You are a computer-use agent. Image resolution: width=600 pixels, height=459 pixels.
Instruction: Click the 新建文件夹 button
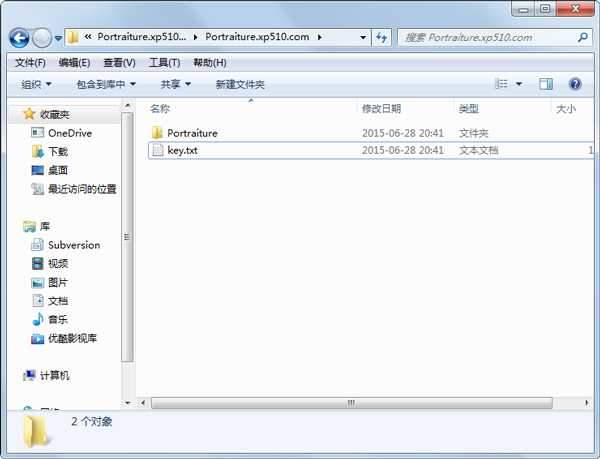(240, 84)
